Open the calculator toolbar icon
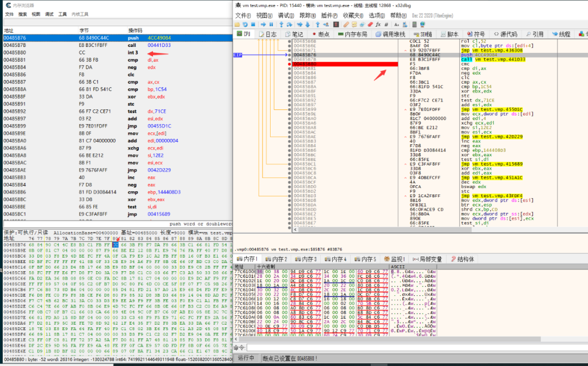 [414, 25]
